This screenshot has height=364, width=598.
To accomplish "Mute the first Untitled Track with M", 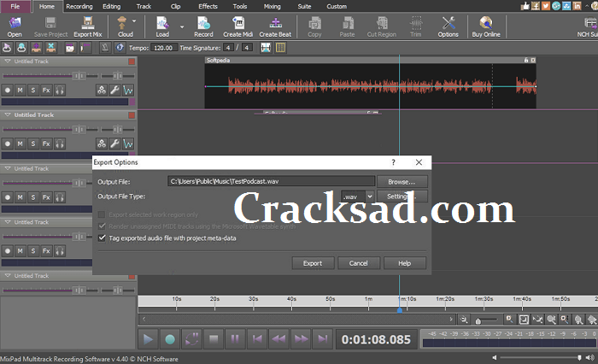I will pos(21,90).
